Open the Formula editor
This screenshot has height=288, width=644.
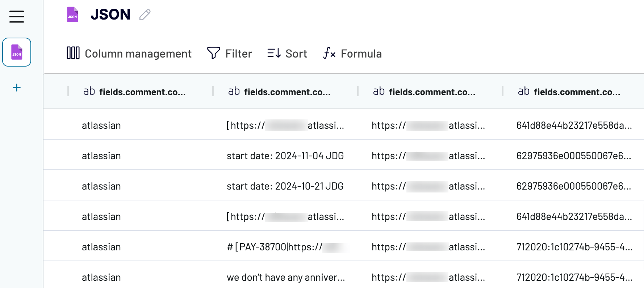click(x=361, y=53)
